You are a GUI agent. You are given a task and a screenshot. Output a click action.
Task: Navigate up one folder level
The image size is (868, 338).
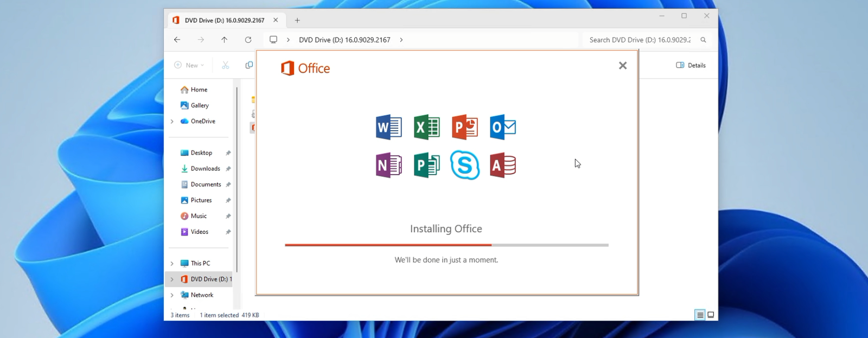[x=224, y=40]
